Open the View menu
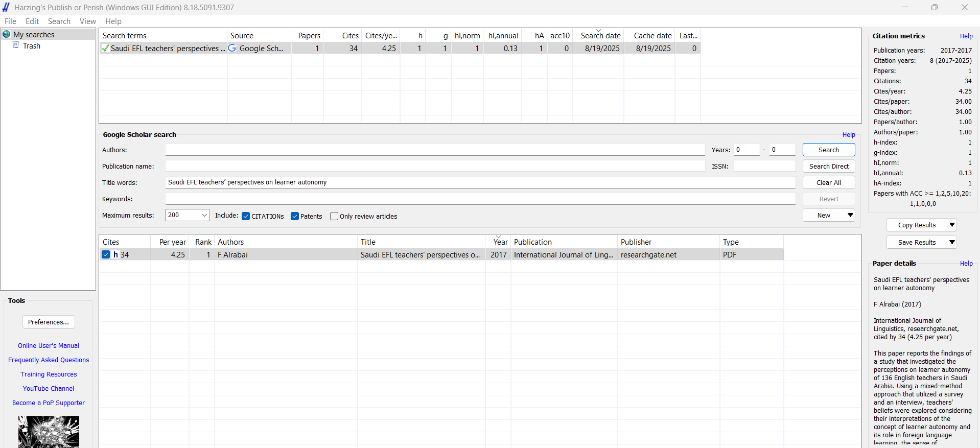The width and height of the screenshot is (980, 448). pyautogui.click(x=87, y=21)
